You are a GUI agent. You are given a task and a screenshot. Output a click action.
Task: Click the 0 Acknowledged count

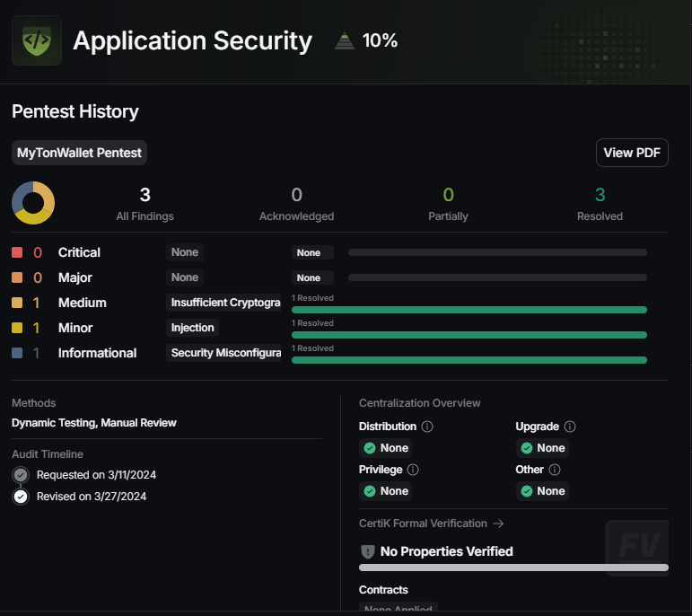point(296,195)
